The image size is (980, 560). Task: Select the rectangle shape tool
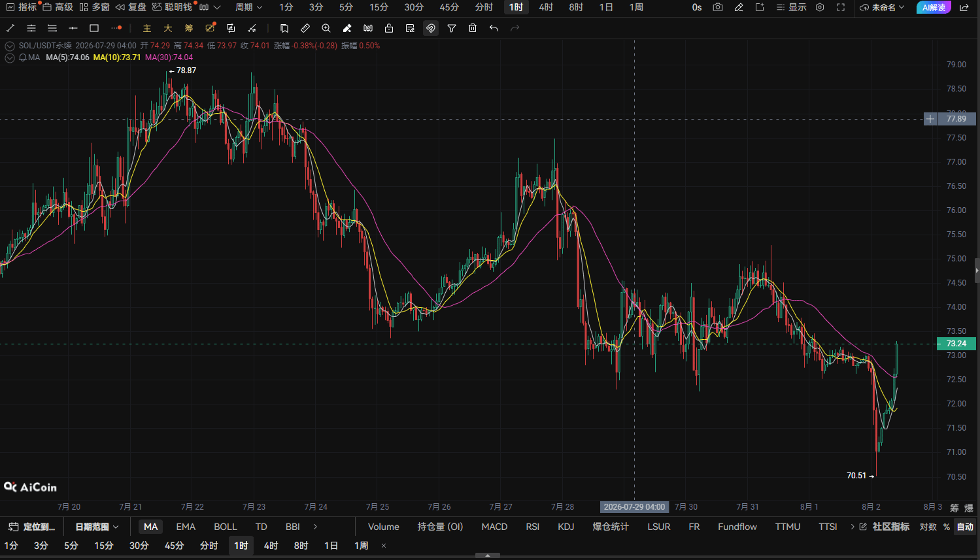[x=94, y=28]
